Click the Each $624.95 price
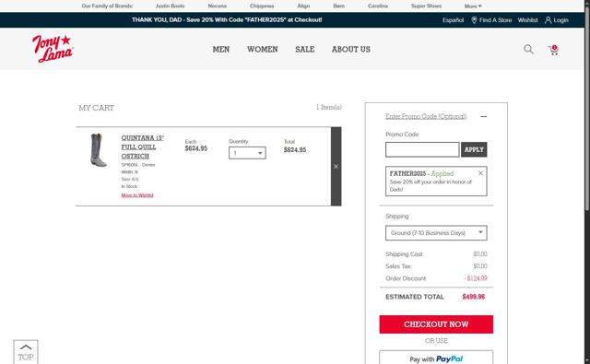Screen dimensions: 590x364 [196, 148]
